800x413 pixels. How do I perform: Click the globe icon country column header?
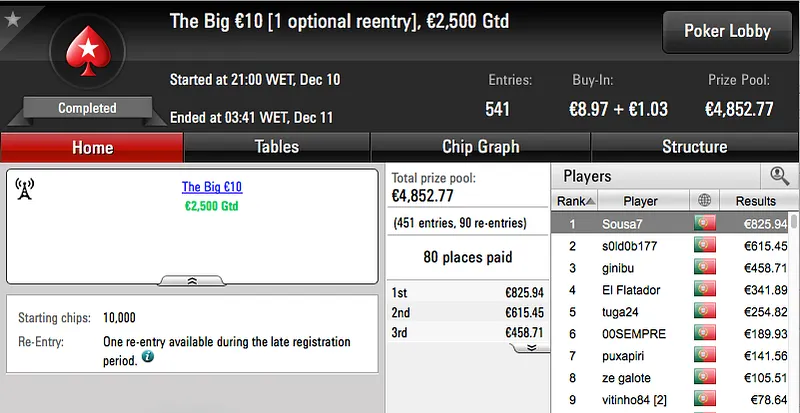pos(704,201)
